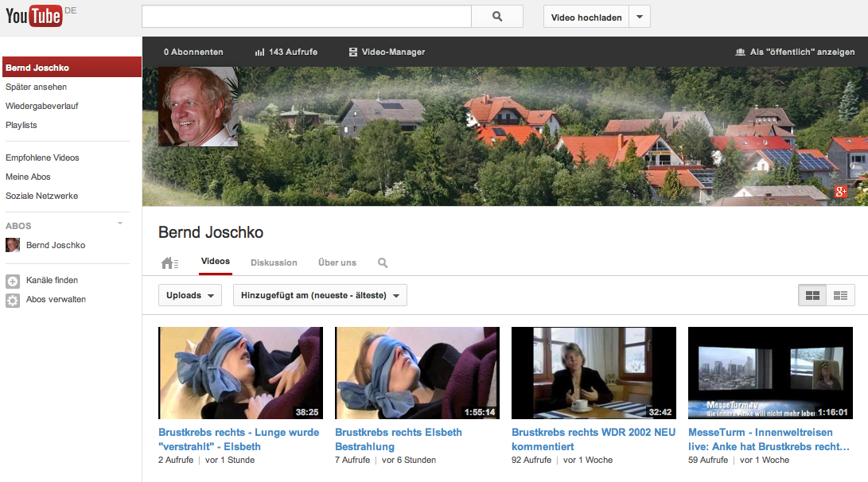The width and height of the screenshot is (868, 482).
Task: Open arrow next to Video hochladen
Action: (x=640, y=17)
